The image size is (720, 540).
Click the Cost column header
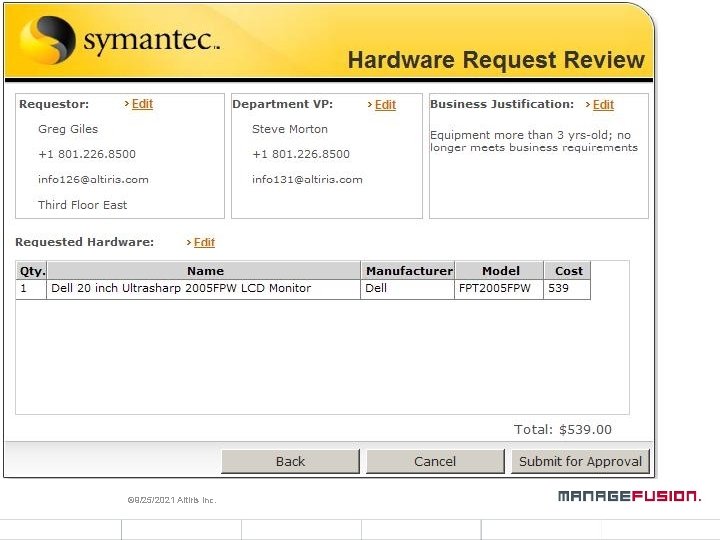point(568,271)
